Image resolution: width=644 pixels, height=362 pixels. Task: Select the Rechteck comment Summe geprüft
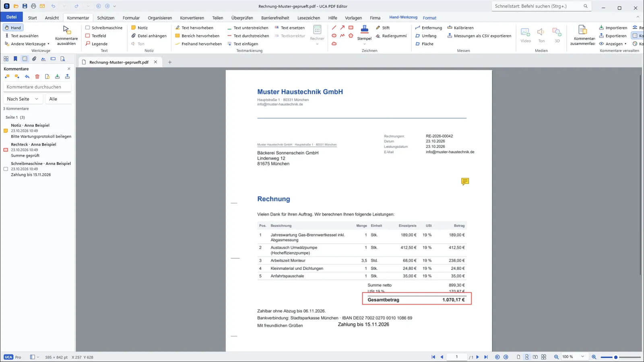pyautogui.click(x=37, y=150)
